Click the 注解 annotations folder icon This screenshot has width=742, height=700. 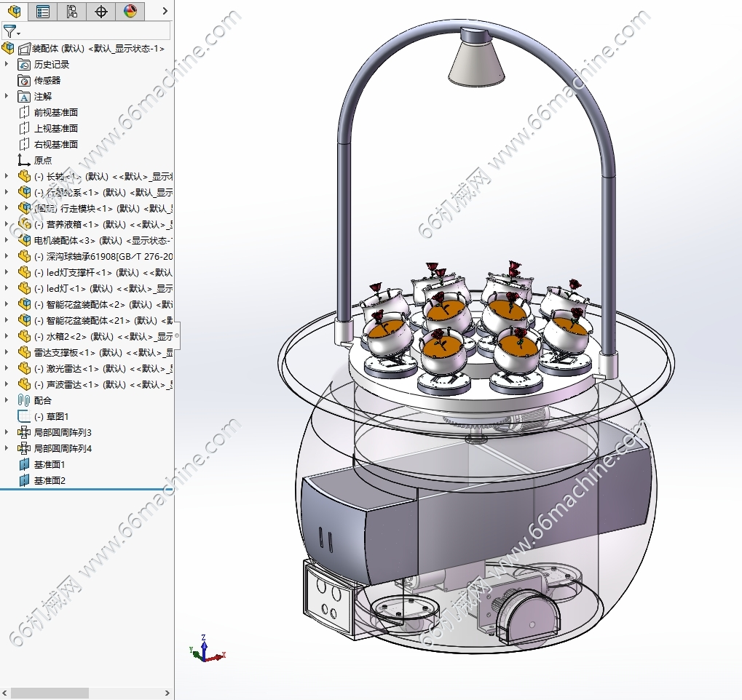point(24,97)
